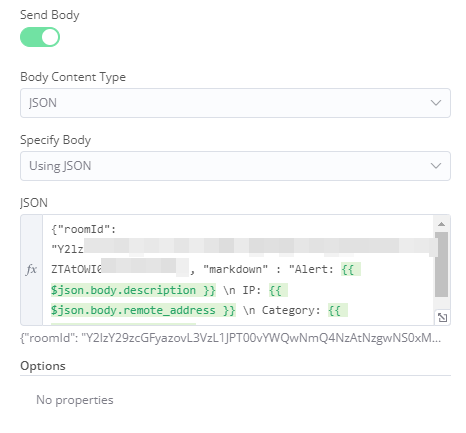466x433 pixels.
Task: Click inside the JSON code editor field
Action: pos(238,270)
